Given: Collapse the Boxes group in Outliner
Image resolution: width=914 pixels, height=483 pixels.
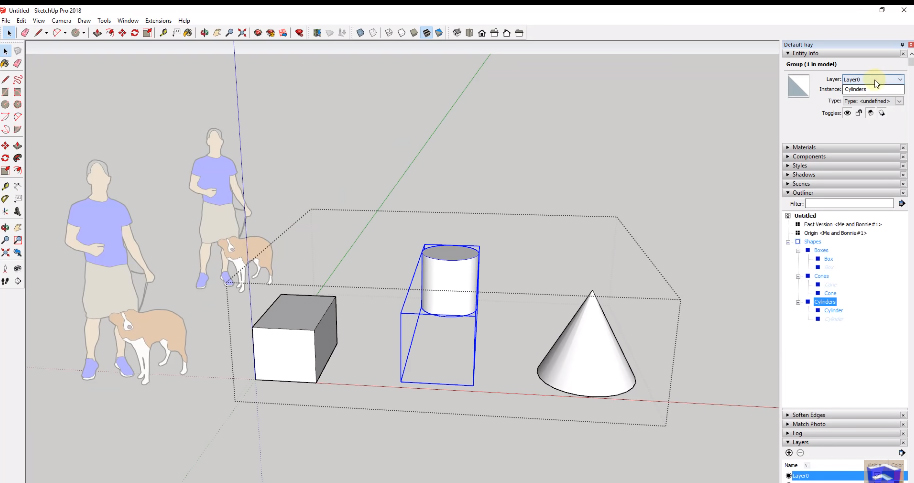Looking at the screenshot, I should tap(798, 250).
